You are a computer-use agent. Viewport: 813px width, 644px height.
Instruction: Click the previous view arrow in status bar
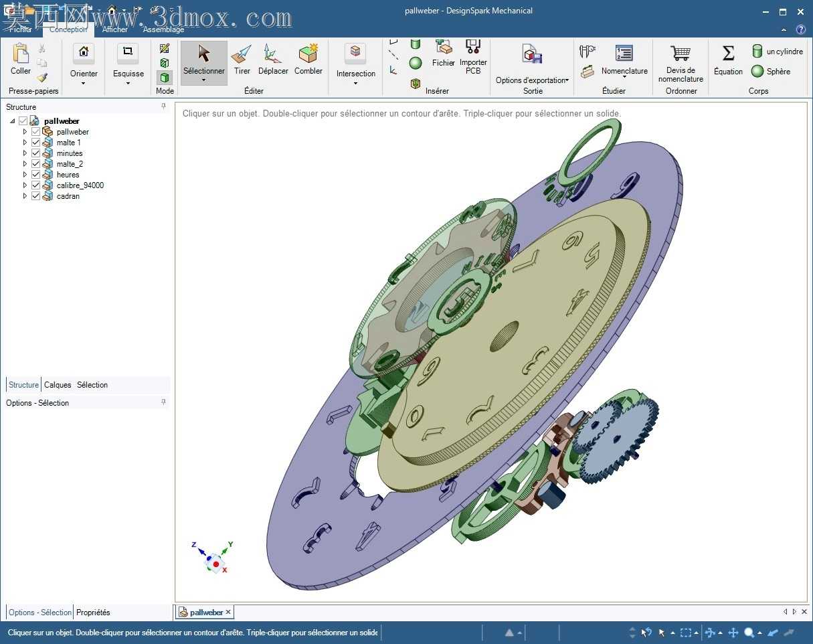point(773,633)
